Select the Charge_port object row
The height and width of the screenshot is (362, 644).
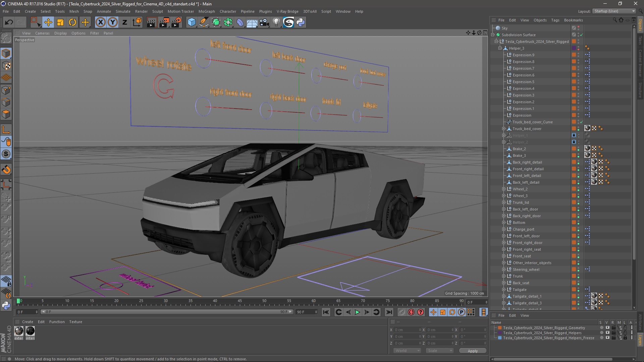pyautogui.click(x=523, y=229)
